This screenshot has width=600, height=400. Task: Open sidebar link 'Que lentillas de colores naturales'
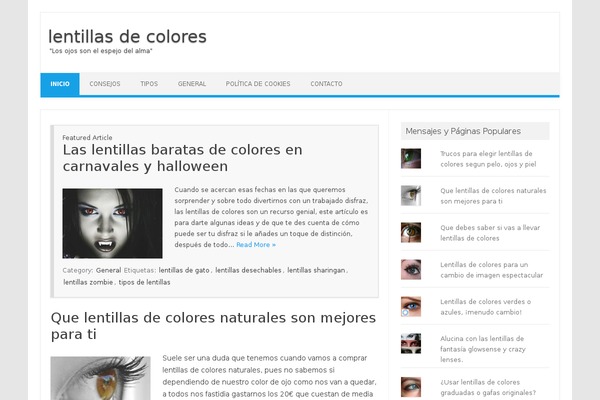[493, 196]
